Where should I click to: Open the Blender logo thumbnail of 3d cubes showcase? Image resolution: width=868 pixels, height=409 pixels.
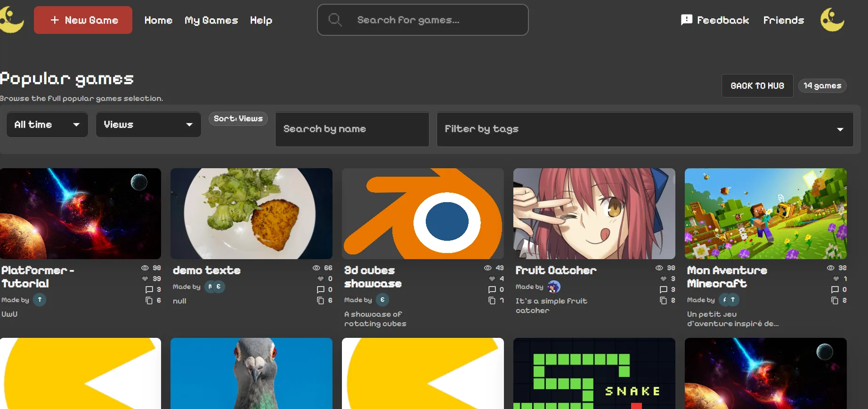click(x=423, y=213)
